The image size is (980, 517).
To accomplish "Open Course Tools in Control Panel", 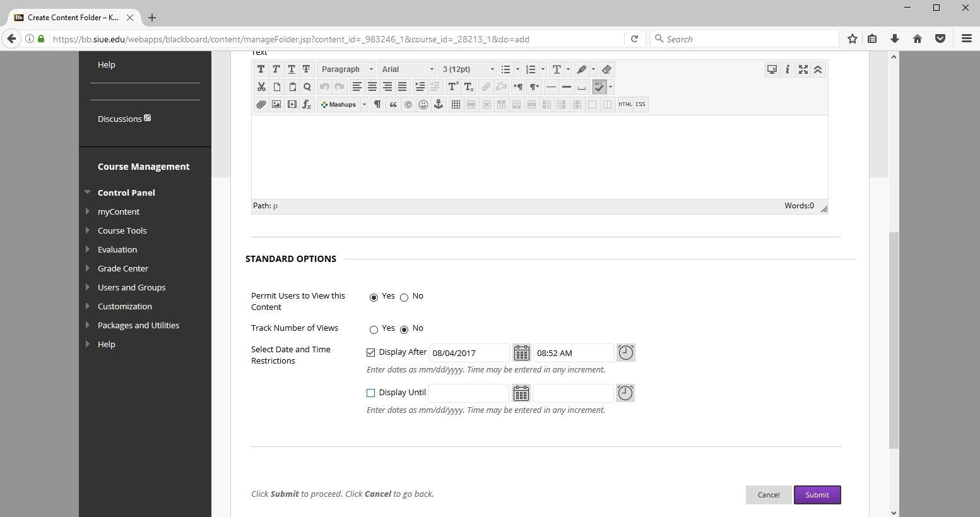I will coord(122,230).
